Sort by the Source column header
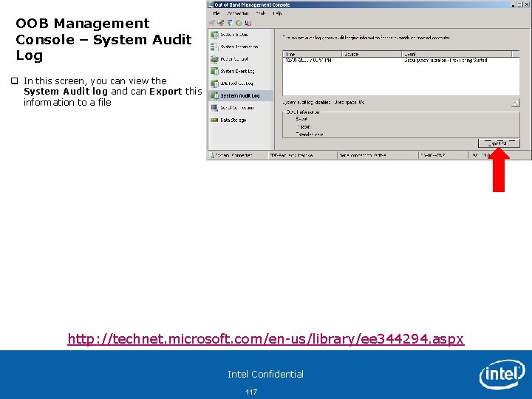Image resolution: width=532 pixels, height=399 pixels. click(372, 54)
